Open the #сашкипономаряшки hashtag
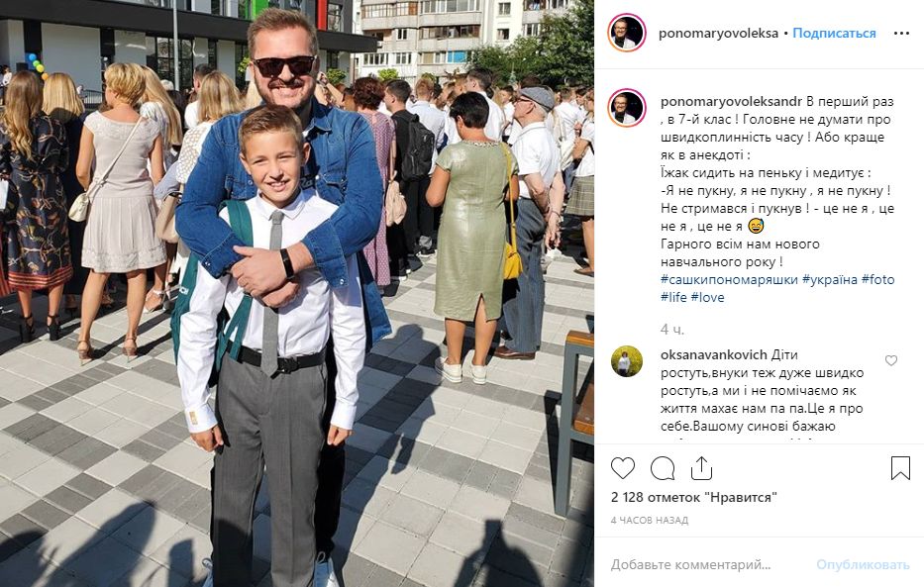Viewport: 924px width, 587px height. tap(729, 280)
